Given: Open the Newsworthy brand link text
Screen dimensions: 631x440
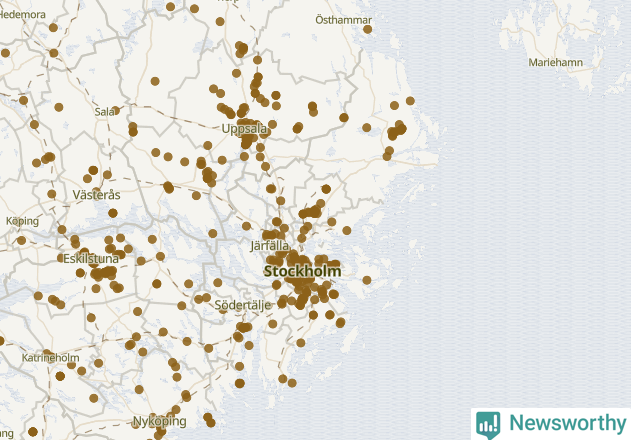Looking at the screenshot, I should [x=568, y=423].
